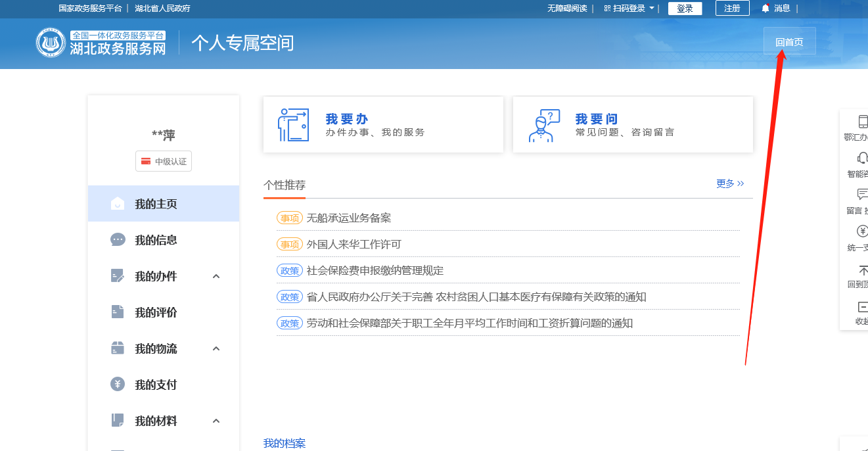The height and width of the screenshot is (451, 868).
Task: Click the 无障碍阅读 link
Action: (567, 9)
